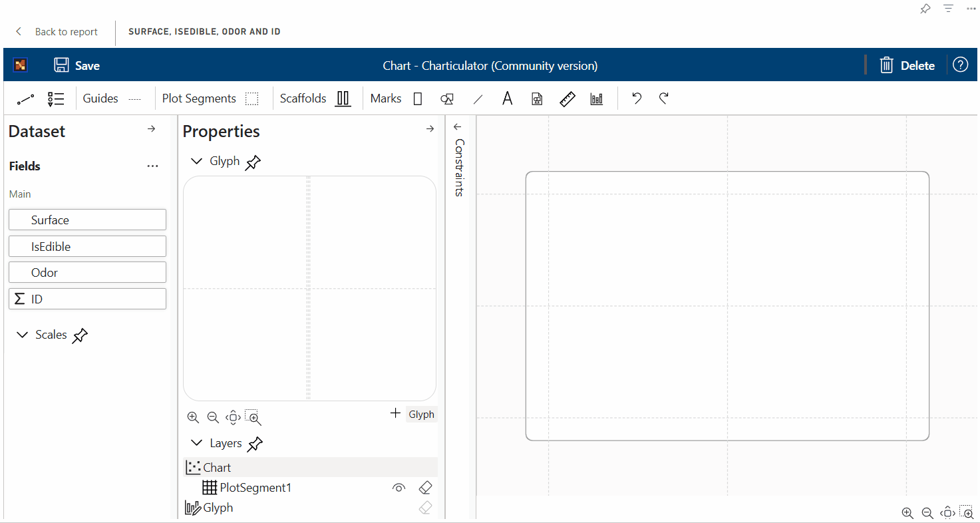980x523 pixels.
Task: Toggle PlotSegment1 visibility with the eye icon
Action: (x=399, y=487)
